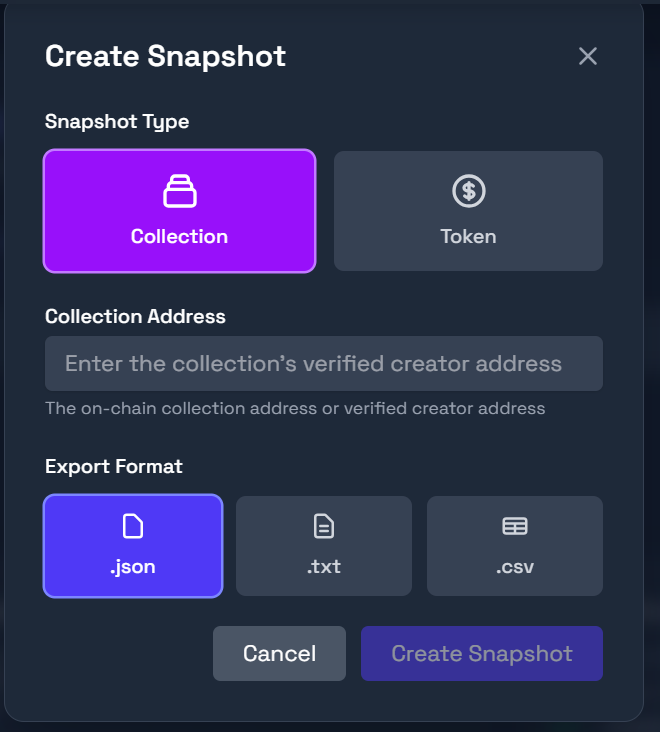Click the Collection stack icon
The image size is (660, 732).
click(180, 190)
